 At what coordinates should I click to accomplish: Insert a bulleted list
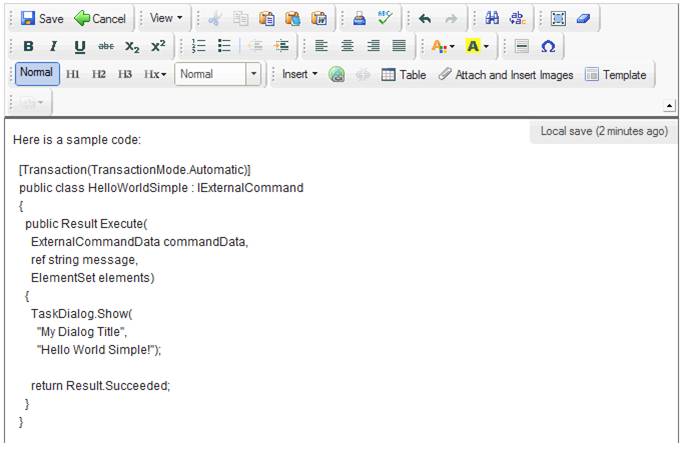pos(224,46)
